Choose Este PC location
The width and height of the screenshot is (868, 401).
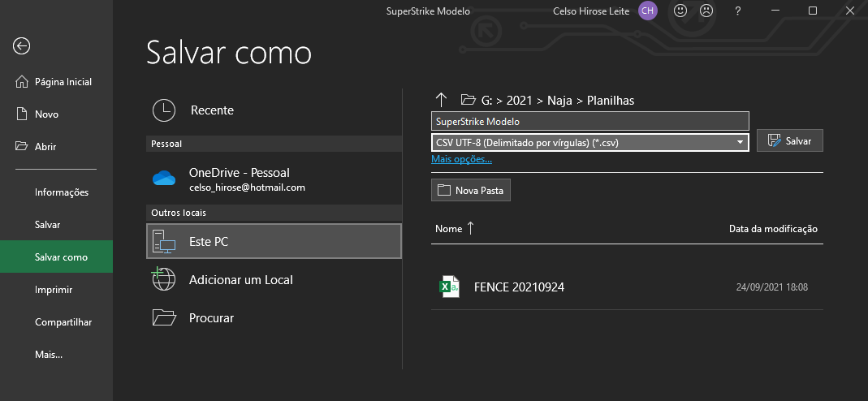click(x=274, y=241)
